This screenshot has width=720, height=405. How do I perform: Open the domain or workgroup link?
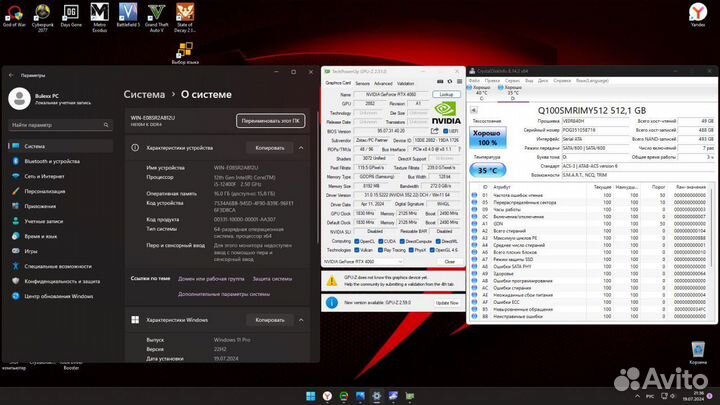coord(211,279)
